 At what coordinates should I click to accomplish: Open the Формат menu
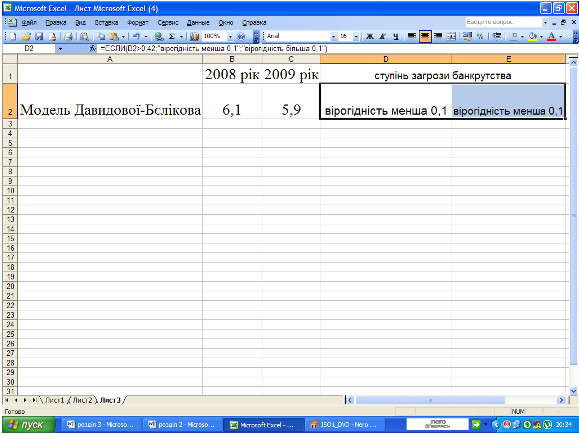(138, 23)
